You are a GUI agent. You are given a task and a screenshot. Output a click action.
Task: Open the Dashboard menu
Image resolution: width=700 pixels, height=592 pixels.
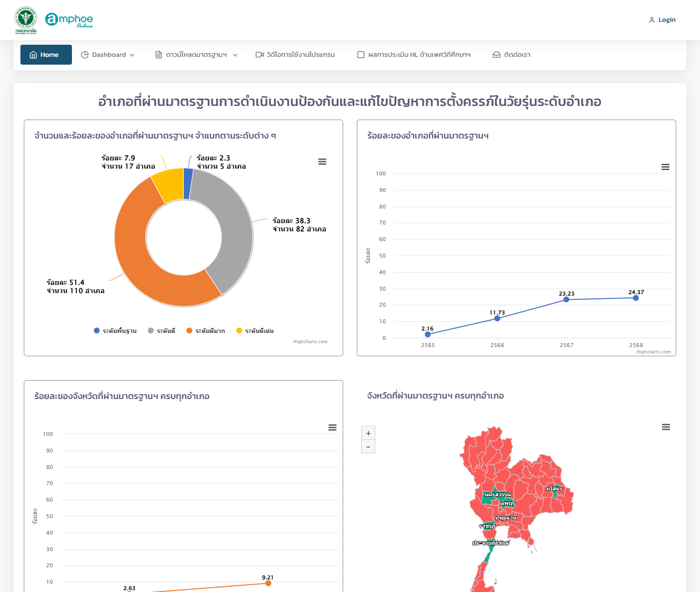[x=108, y=55]
